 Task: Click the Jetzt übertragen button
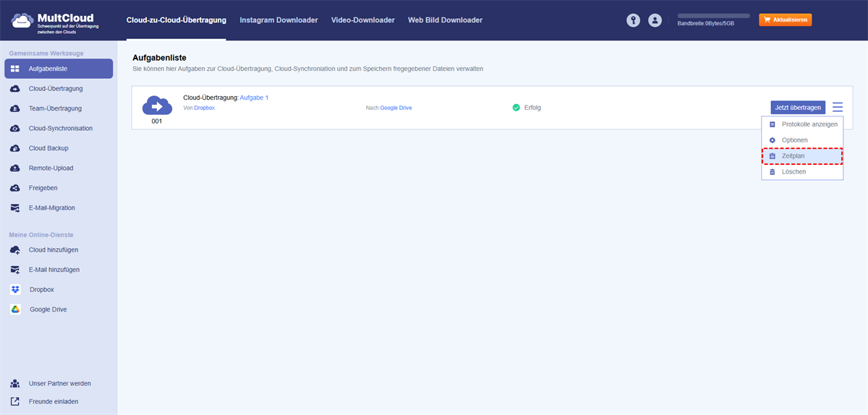[x=798, y=108]
